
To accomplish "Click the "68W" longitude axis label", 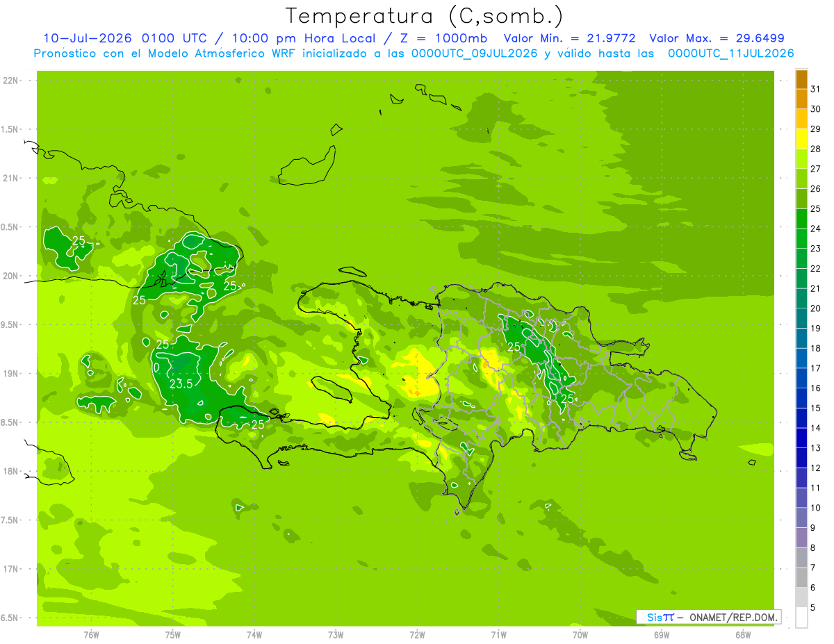I will pos(743,634).
